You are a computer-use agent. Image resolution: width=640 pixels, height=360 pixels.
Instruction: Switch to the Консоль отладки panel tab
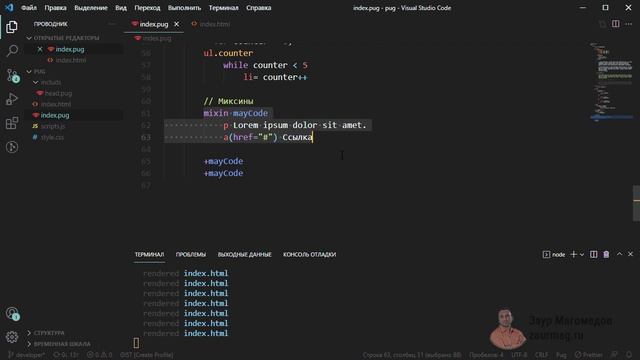coord(309,254)
